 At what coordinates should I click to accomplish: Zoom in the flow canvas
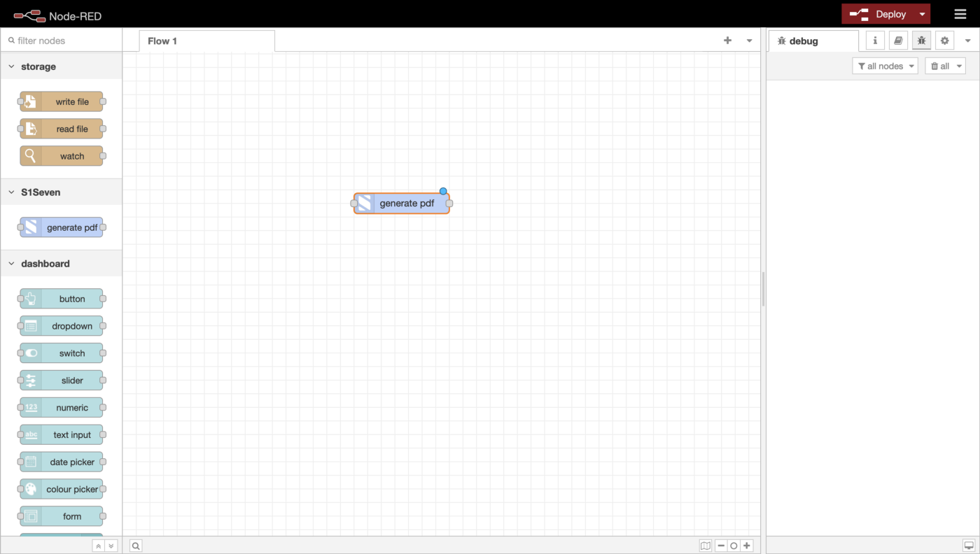click(x=747, y=546)
